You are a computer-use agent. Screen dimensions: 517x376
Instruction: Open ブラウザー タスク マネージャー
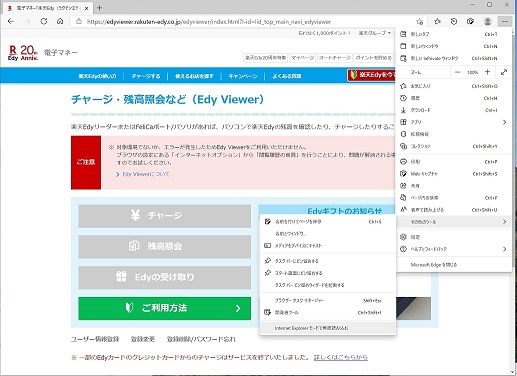(x=328, y=300)
